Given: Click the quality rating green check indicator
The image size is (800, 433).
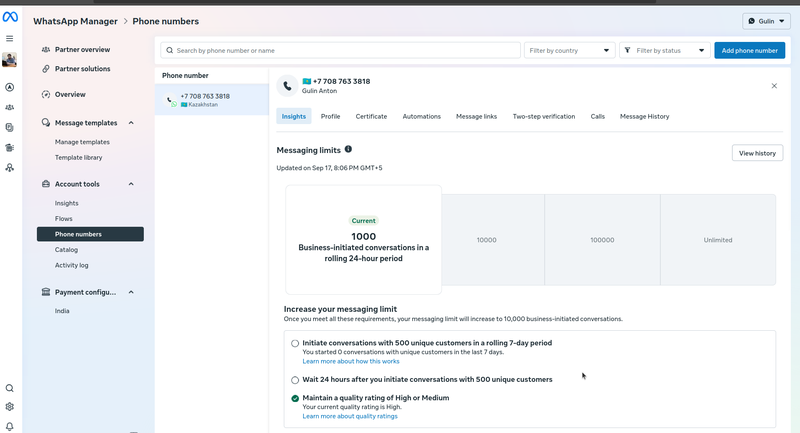Looking at the screenshot, I should (x=295, y=398).
